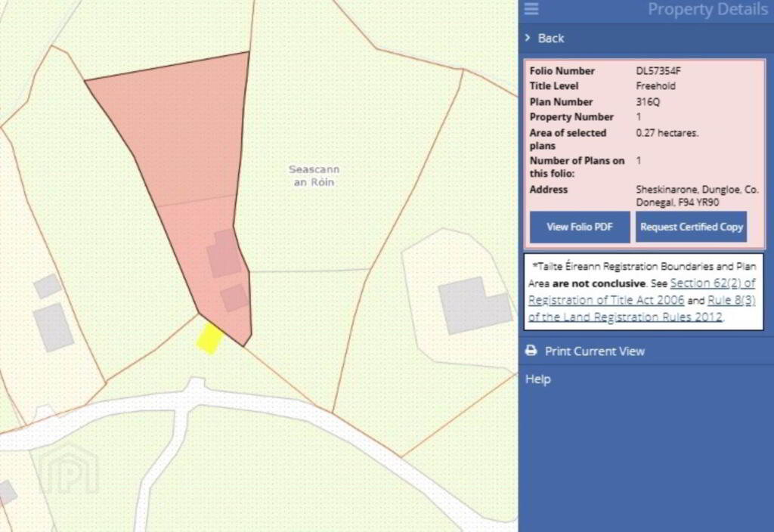This screenshot has width=774, height=532.
Task: Click the smaller building inside the highlighted parcel
Action: [x=234, y=297]
